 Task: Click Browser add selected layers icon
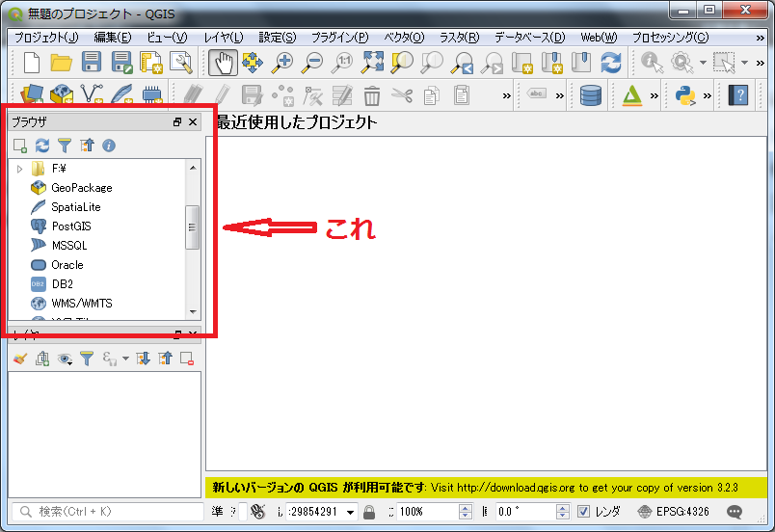point(20,146)
